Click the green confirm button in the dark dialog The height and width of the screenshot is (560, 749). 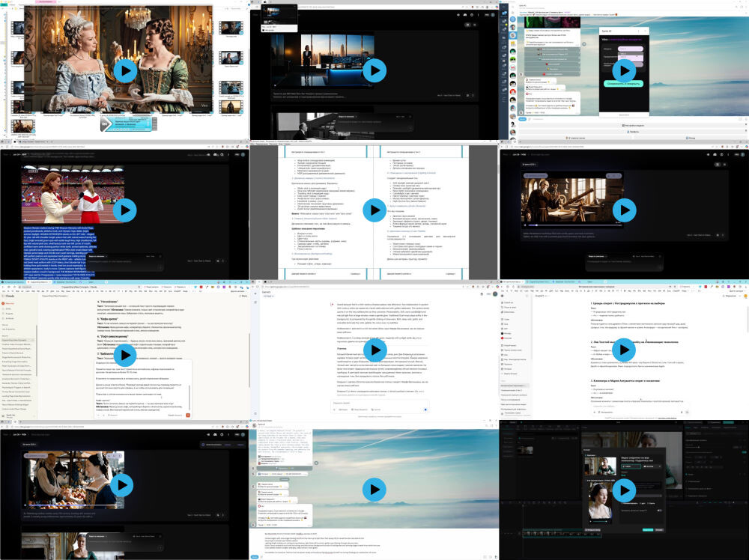coord(623,84)
